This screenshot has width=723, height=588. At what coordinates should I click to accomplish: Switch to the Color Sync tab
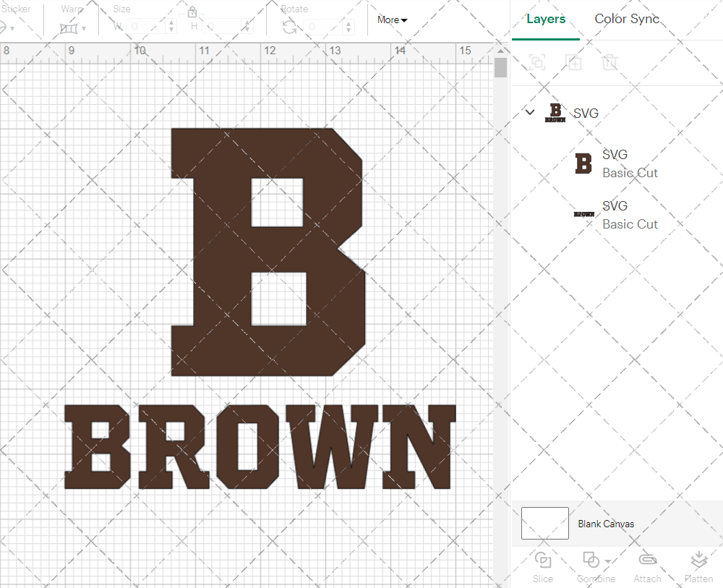click(627, 19)
